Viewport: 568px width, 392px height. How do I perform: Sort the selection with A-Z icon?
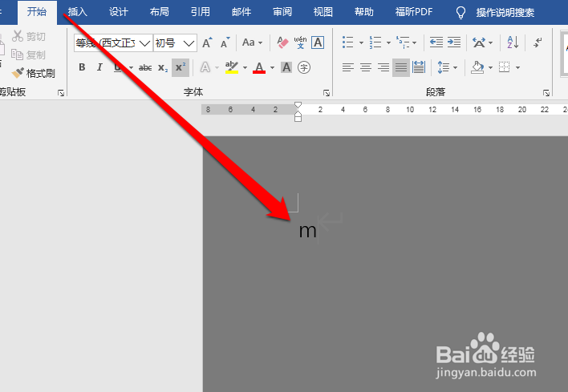point(513,42)
